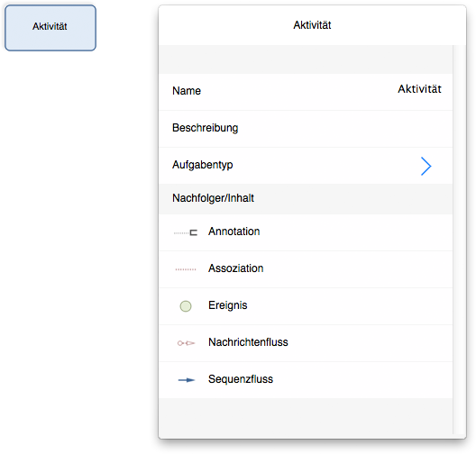This screenshot has width=476, height=454.
Task: Add an Ereignis successor element
Action: click(x=306, y=306)
